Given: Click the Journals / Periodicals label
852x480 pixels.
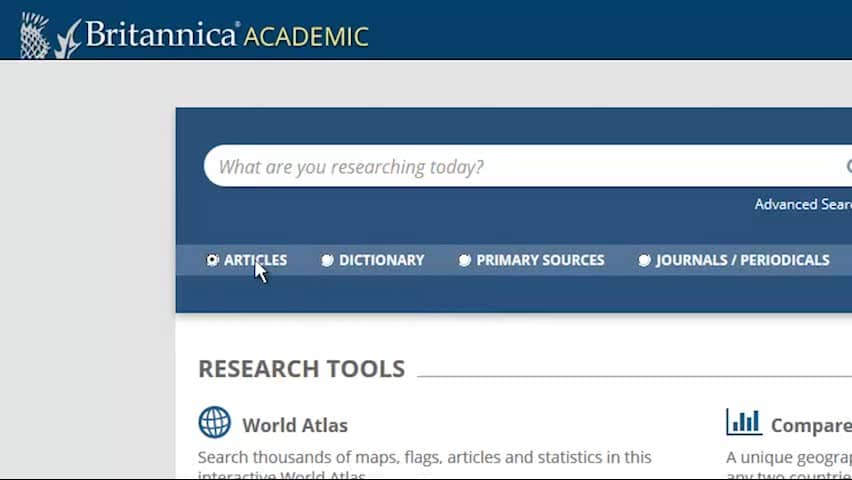Looking at the screenshot, I should (x=743, y=260).
